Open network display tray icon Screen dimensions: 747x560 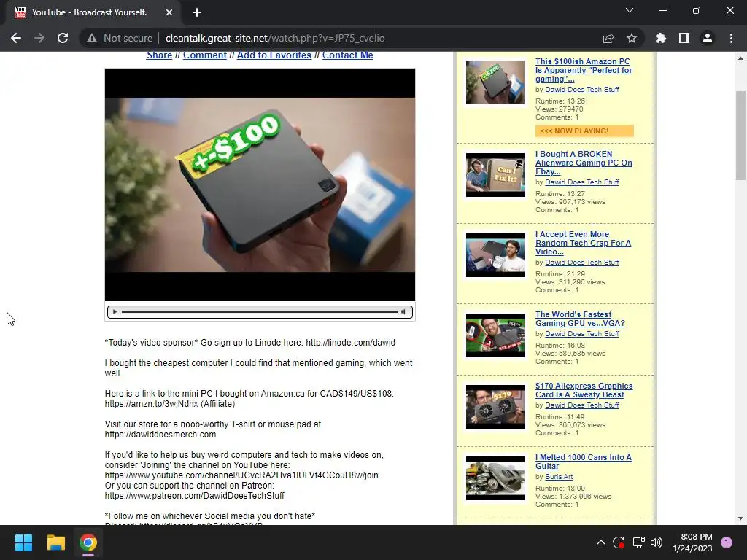[638, 542]
